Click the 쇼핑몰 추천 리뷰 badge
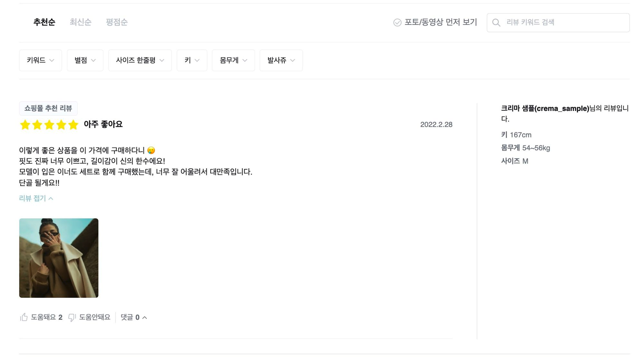 click(x=48, y=108)
